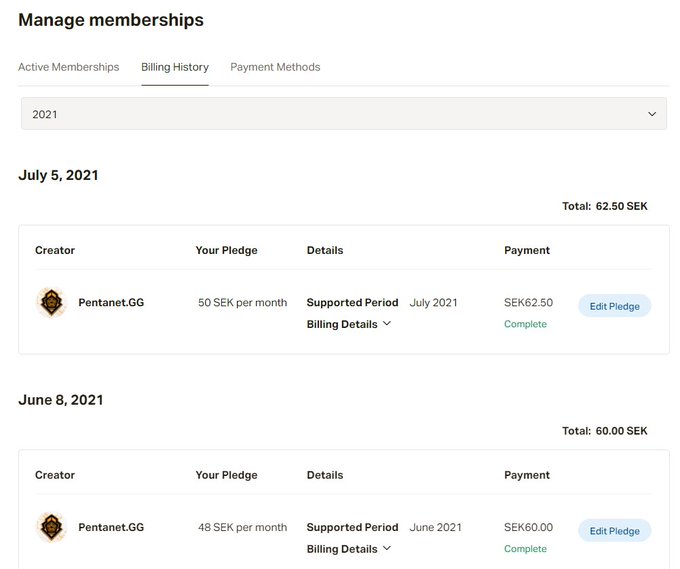Expand Billing Details for June 2021
The height and width of the screenshot is (569, 680).
click(349, 549)
